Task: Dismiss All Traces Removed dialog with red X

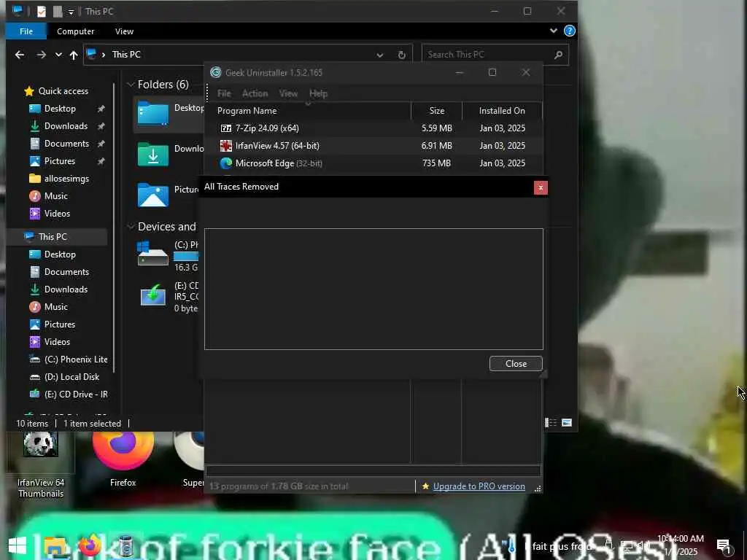Action: coord(541,187)
